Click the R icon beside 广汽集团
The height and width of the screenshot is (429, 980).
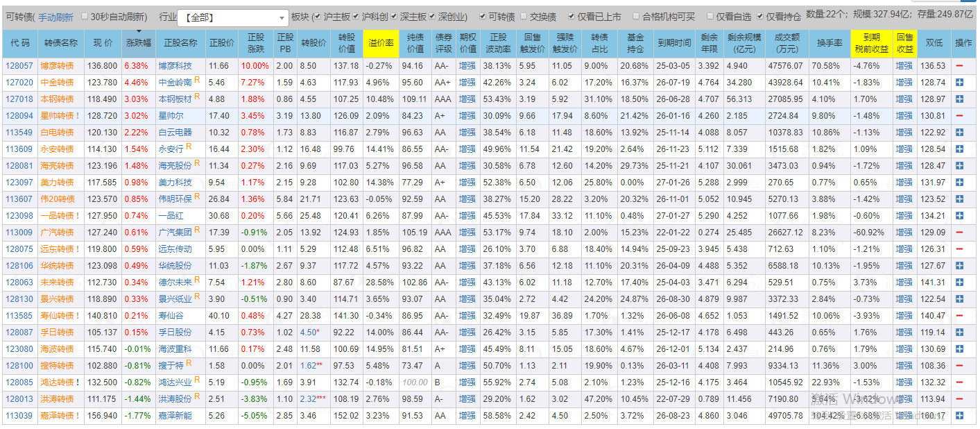(x=197, y=230)
